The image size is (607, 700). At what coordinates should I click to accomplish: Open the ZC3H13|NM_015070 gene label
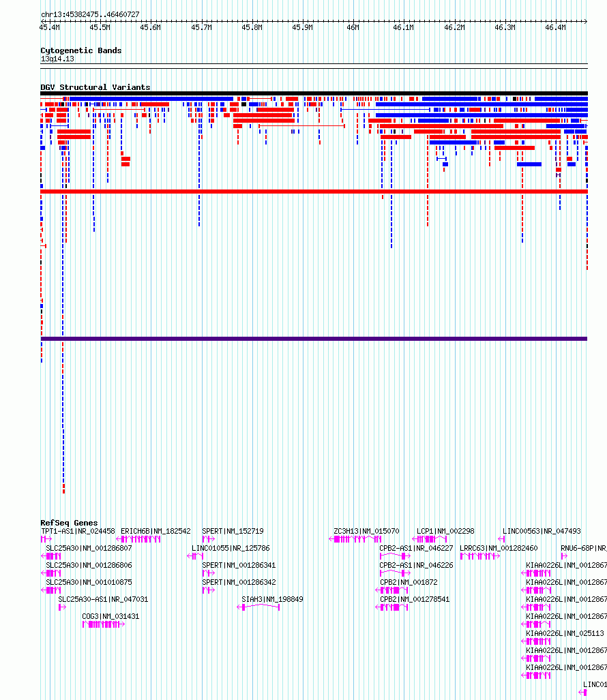tap(367, 531)
